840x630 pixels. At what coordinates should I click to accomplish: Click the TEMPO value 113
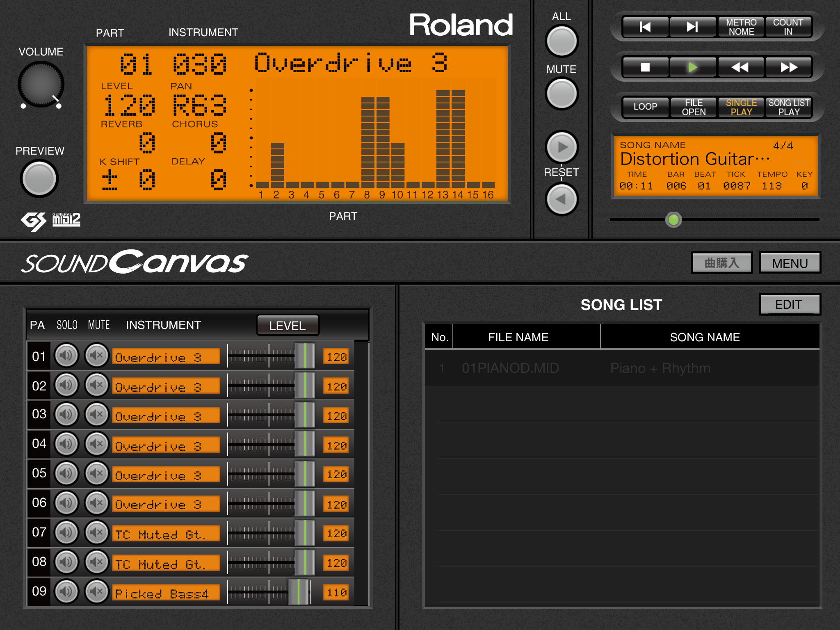pos(772,186)
